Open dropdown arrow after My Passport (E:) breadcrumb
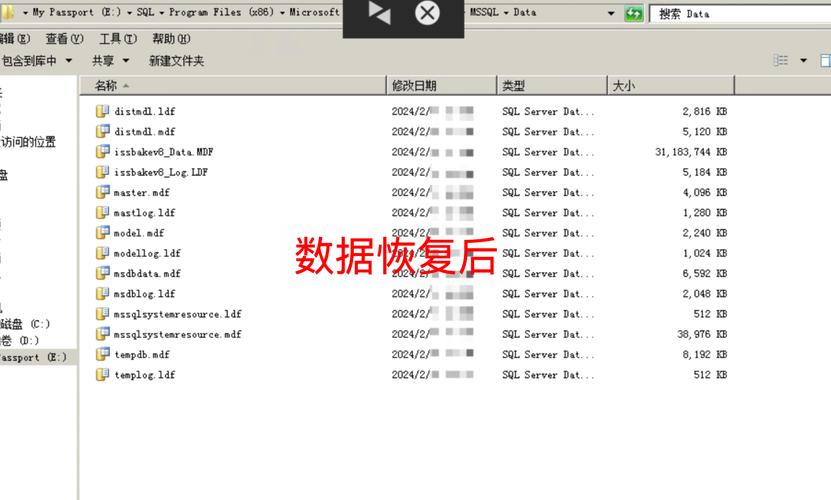 tap(129, 12)
